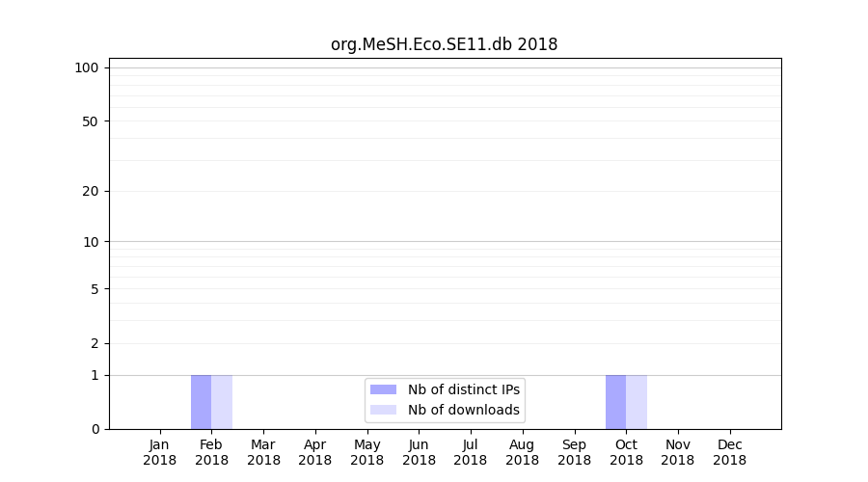Screen dimensions: 868x482
Task: Click the 0 y-axis tick label
Action: 95,429
